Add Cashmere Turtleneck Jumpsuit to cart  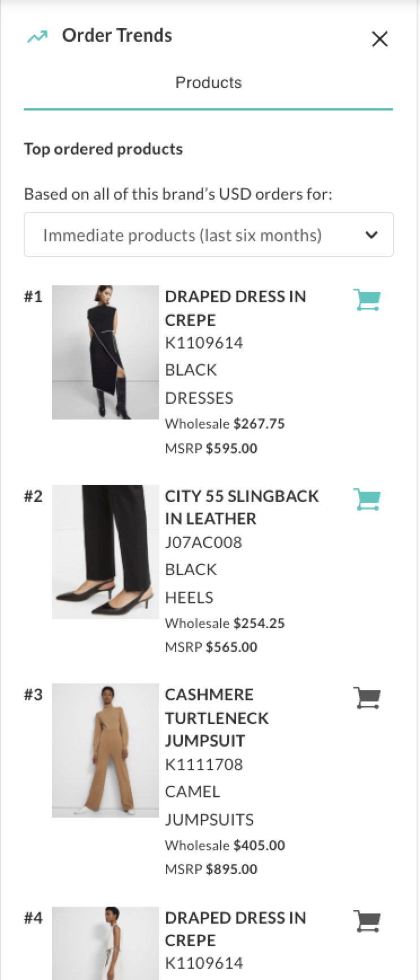click(367, 698)
